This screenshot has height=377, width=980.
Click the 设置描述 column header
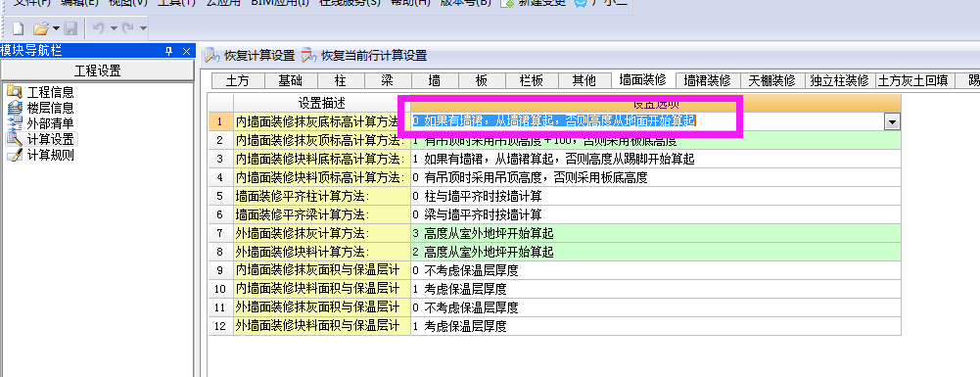pos(322,103)
